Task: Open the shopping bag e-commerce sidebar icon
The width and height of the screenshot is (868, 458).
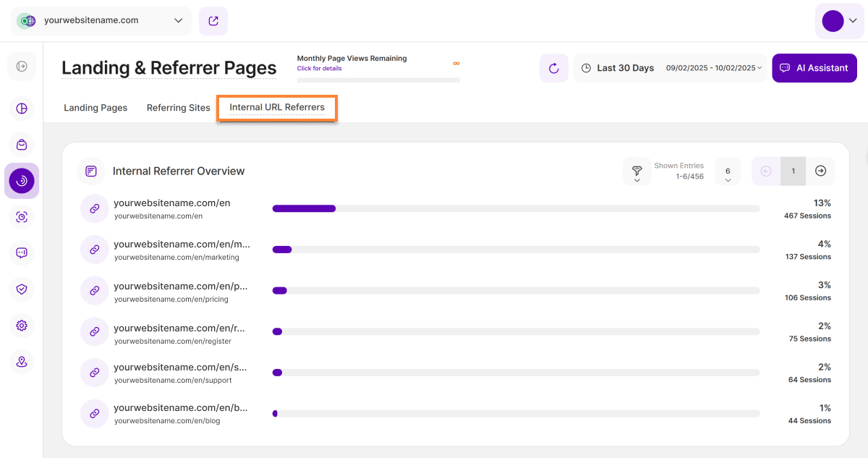Action: tap(22, 145)
